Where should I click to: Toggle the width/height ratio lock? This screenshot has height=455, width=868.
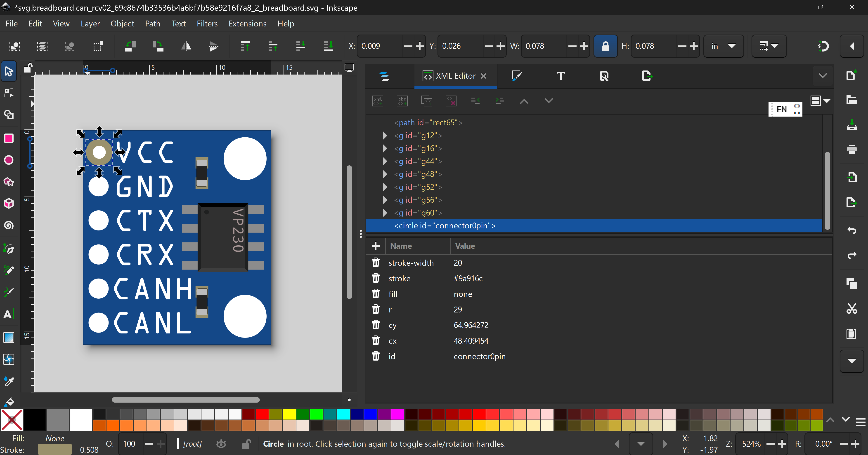(605, 46)
